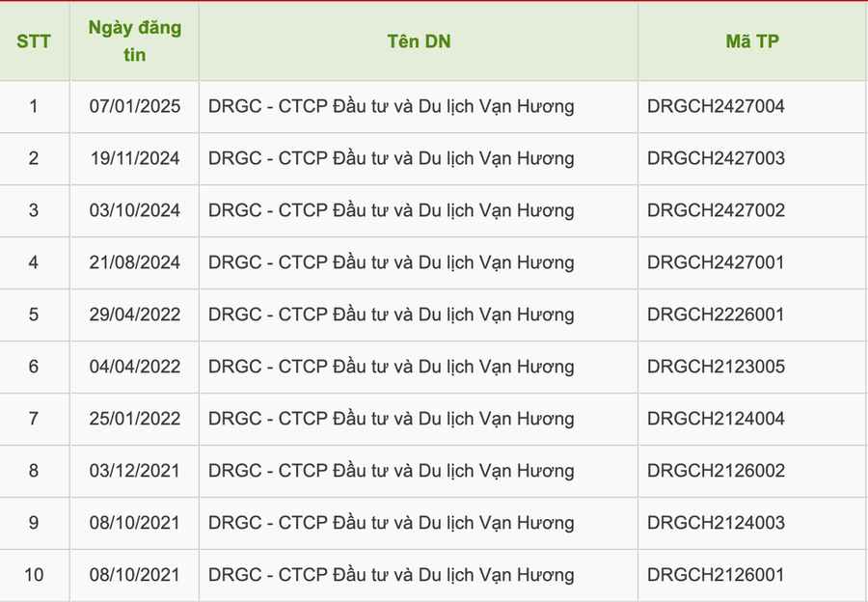Screen dimensions: 868x602
Task: Click the posting date 03/12/2021
Action: [134, 471]
